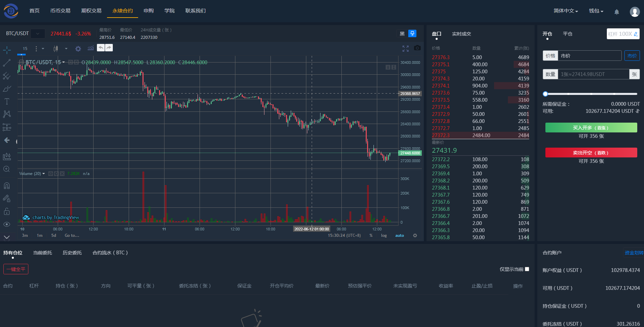The height and width of the screenshot is (327, 644).
Task: Select the black theme button
Action: (x=402, y=33)
